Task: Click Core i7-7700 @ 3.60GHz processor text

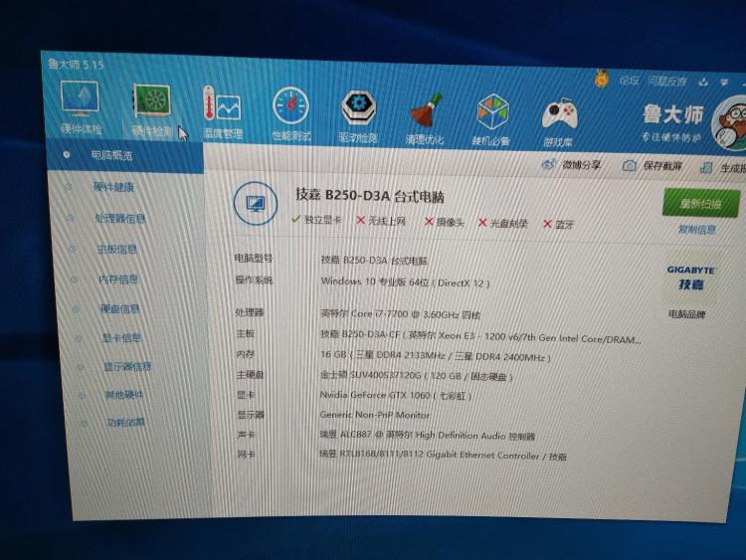Action: coord(400,314)
